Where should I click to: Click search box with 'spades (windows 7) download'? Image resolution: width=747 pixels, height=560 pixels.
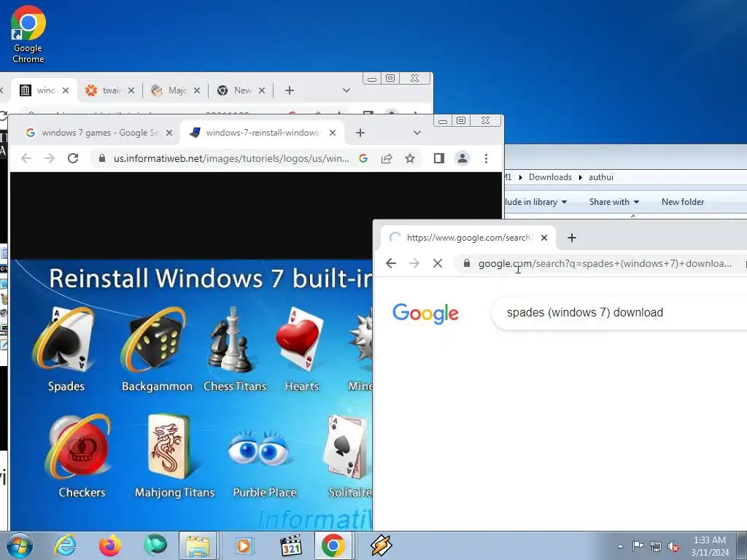pos(619,313)
